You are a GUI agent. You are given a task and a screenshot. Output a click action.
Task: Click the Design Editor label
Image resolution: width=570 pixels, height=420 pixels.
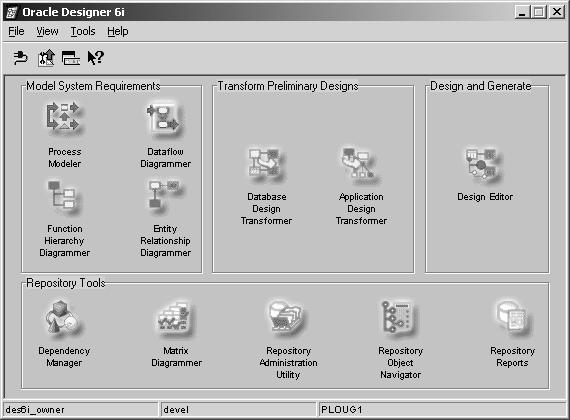(x=485, y=197)
